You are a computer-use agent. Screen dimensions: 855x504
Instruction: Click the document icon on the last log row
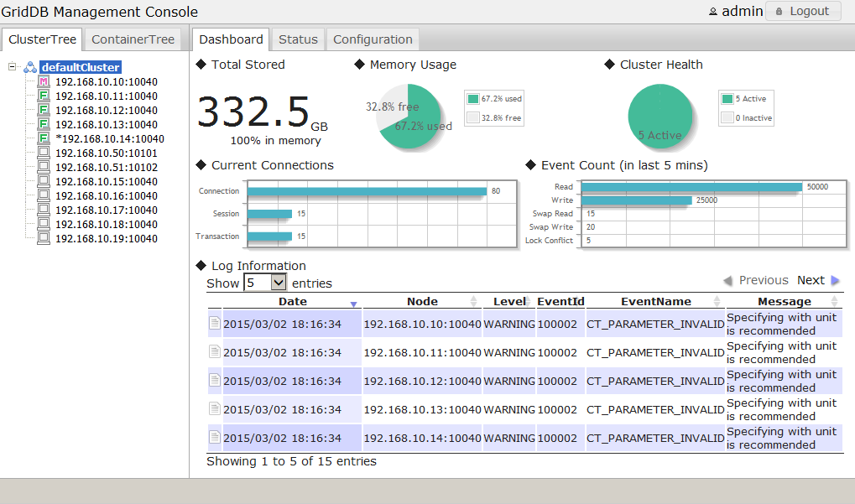coord(214,438)
